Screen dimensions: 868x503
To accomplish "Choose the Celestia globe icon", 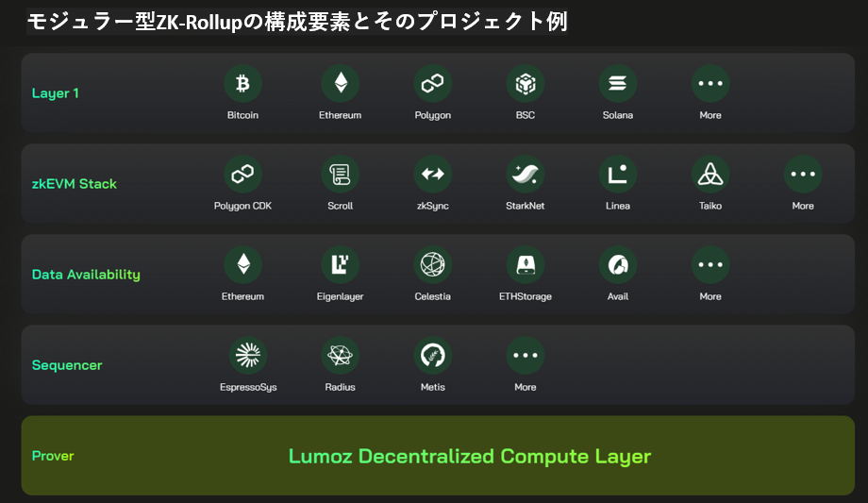I will (433, 265).
